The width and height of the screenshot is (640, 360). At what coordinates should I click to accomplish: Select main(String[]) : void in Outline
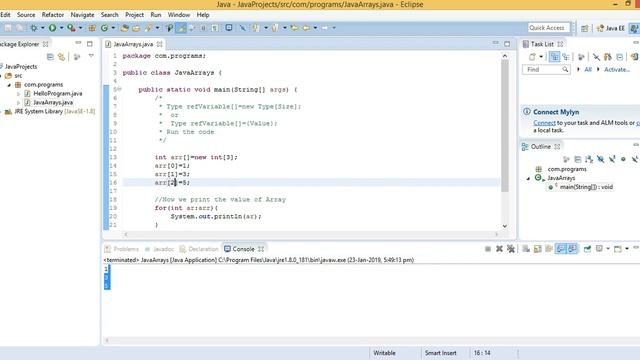[586, 187]
